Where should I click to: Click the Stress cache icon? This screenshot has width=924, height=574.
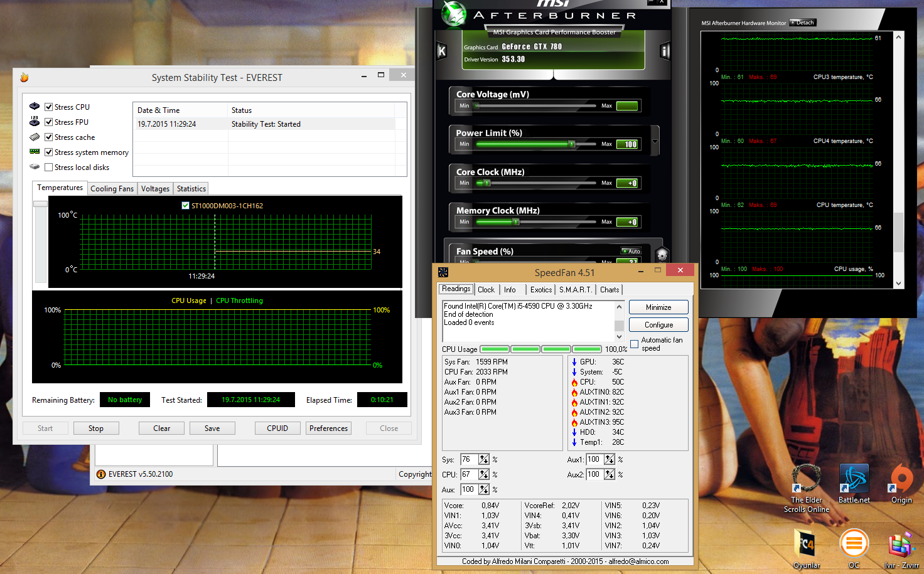[35, 137]
